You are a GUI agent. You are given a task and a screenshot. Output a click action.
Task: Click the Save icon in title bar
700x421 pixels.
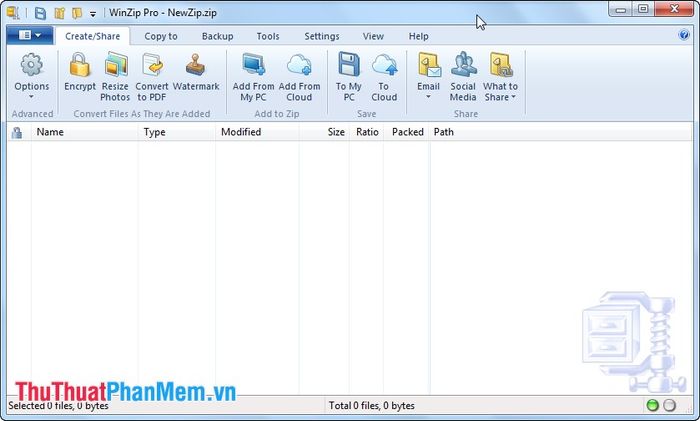(40, 13)
